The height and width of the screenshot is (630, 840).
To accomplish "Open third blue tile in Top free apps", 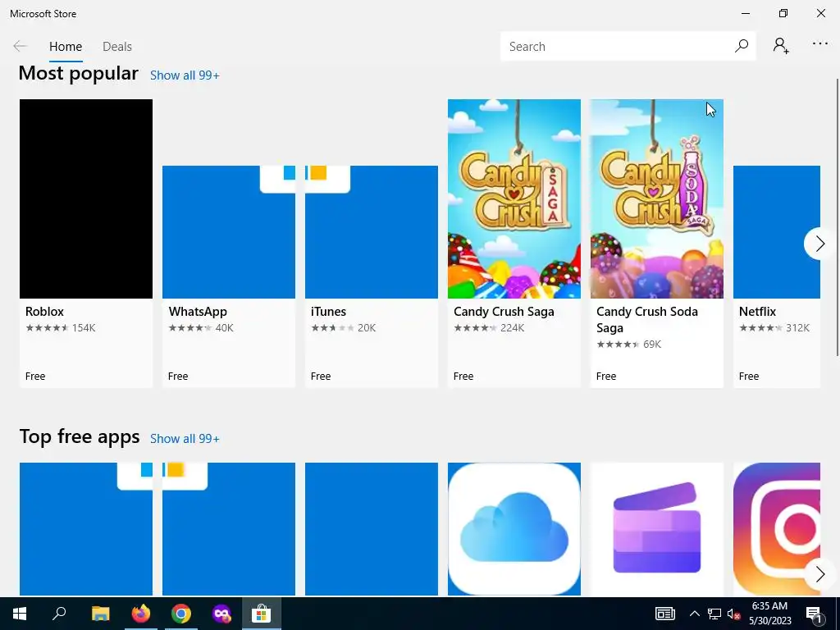I will click(372, 529).
